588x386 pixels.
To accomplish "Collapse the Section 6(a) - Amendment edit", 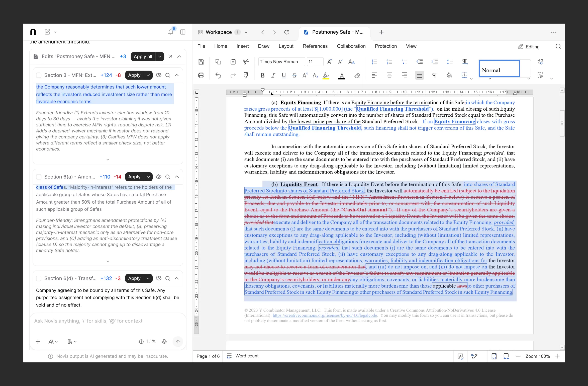I will coord(177,177).
